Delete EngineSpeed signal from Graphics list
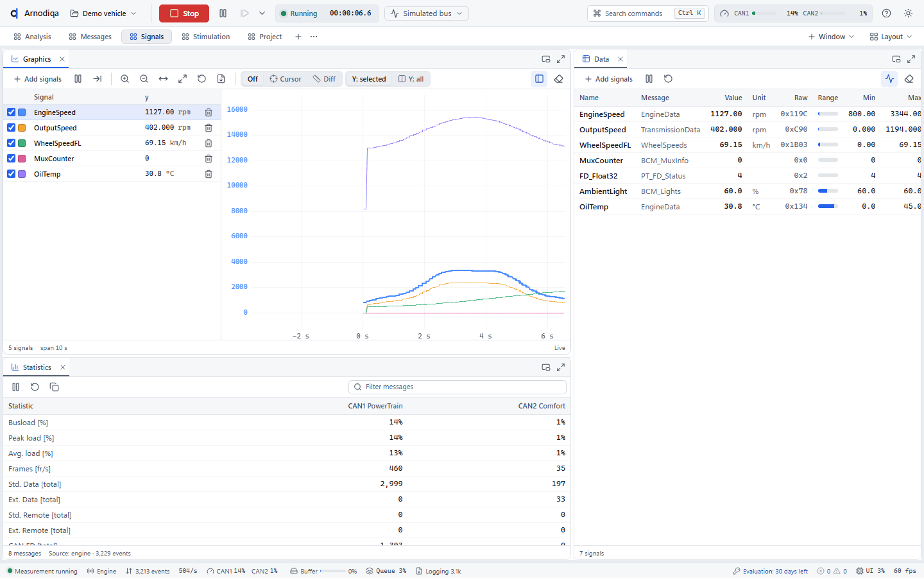Screen dimensions: 924x578 click(209, 112)
